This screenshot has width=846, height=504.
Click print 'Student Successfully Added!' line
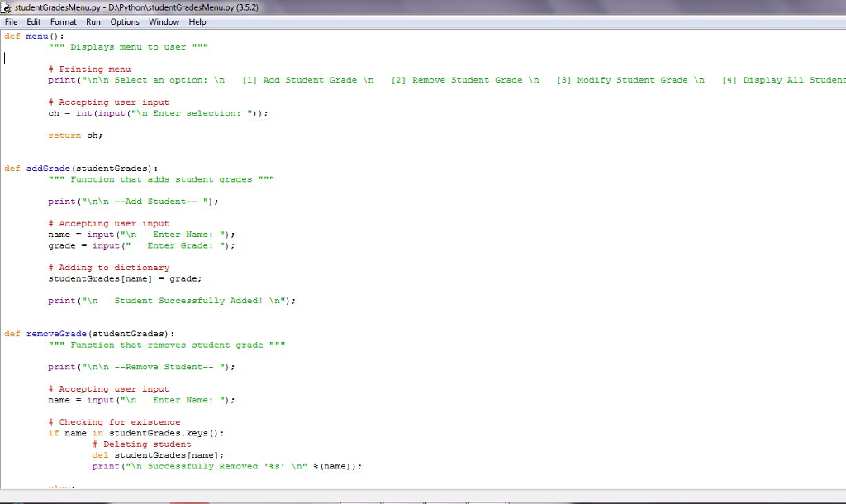point(172,301)
